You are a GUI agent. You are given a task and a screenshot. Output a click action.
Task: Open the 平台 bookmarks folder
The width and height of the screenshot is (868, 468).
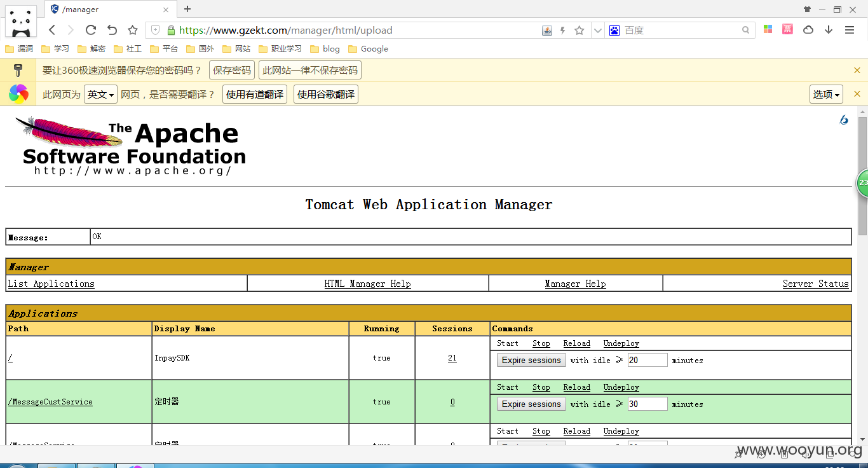click(x=164, y=49)
